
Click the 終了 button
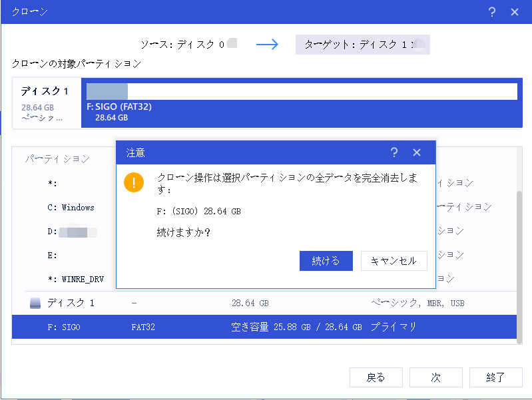[495, 377]
